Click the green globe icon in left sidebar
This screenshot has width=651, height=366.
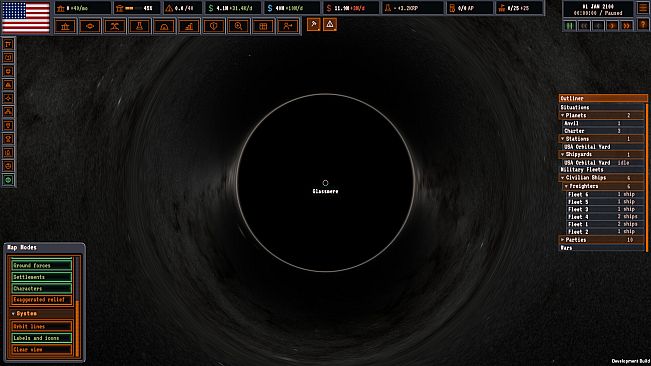[x=8, y=180]
